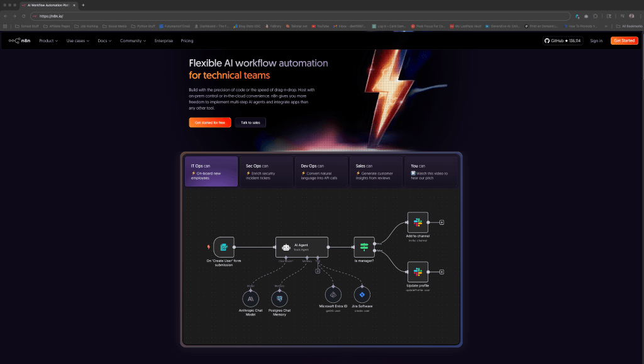The height and width of the screenshot is (364, 644).
Task: Click the 'Is manager?' signpost node
Action: [364, 247]
